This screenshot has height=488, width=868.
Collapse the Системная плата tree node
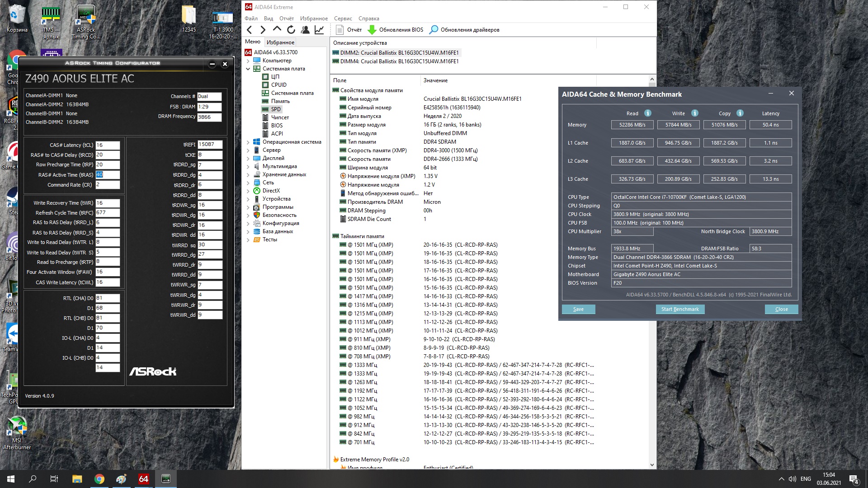tap(248, 69)
